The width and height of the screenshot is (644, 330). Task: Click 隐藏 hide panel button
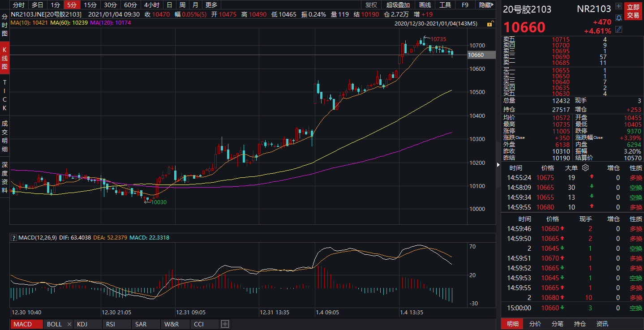point(485,5)
